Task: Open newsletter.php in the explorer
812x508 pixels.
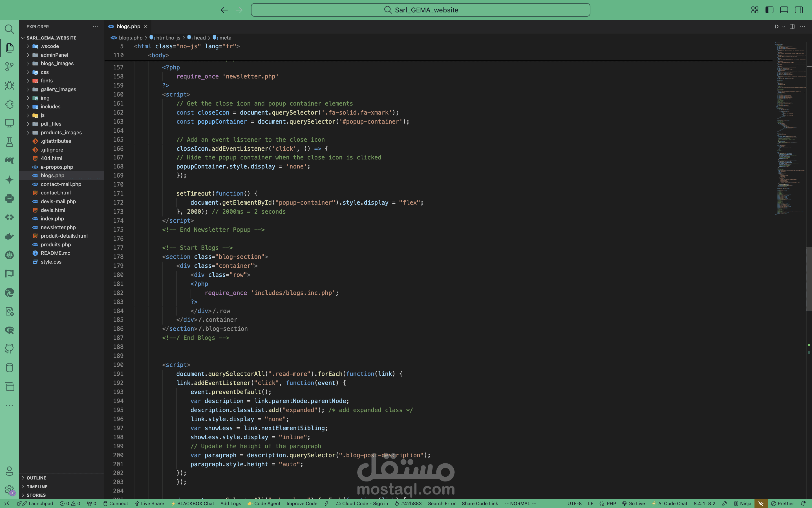Action: pyautogui.click(x=61, y=227)
